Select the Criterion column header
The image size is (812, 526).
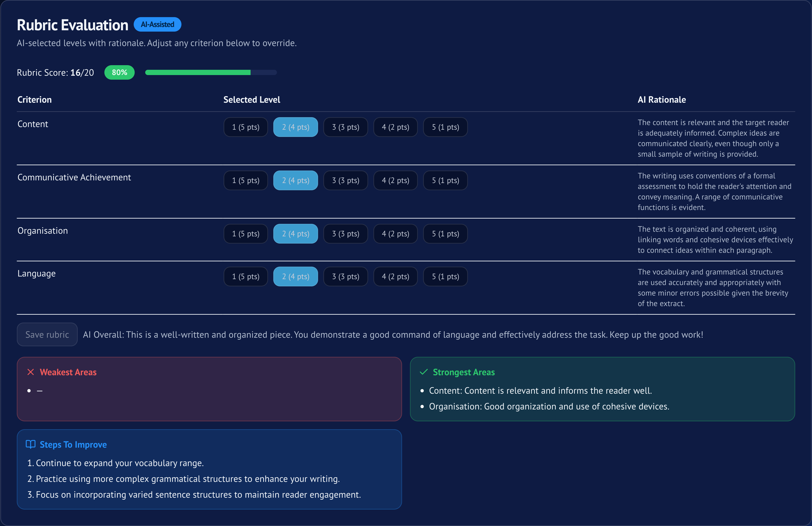[x=34, y=99]
